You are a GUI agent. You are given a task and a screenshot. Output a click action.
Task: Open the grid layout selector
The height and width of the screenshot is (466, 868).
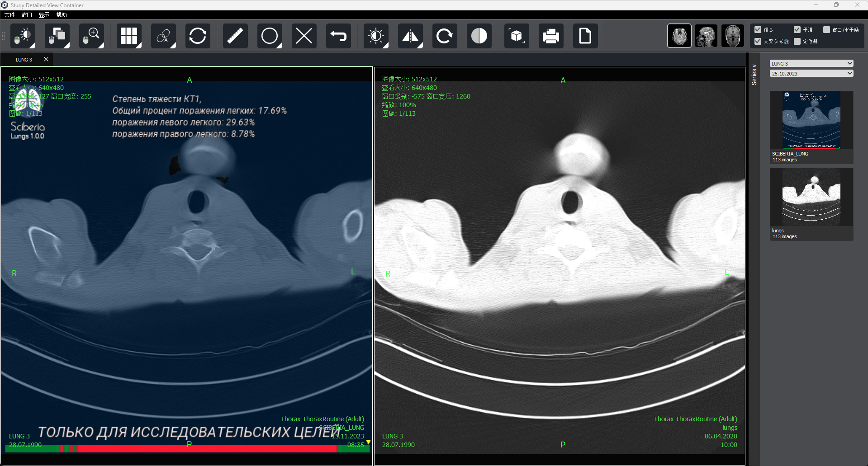point(129,36)
